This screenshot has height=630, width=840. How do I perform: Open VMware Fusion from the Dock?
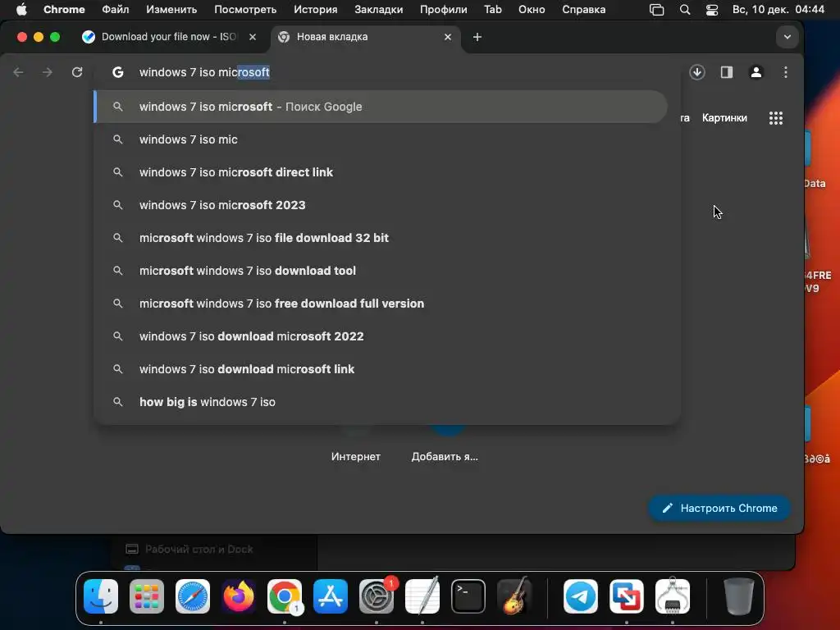[x=627, y=596]
